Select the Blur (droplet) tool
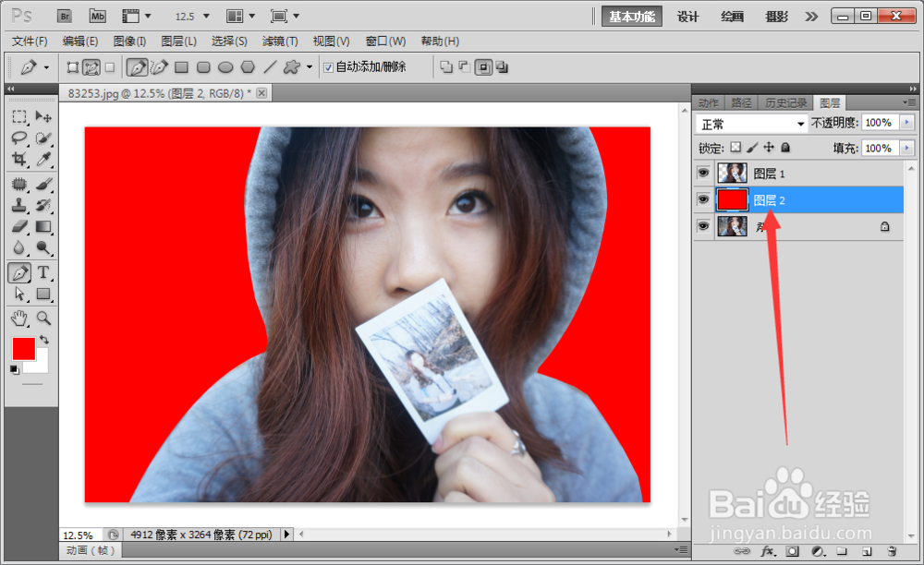This screenshot has width=924, height=565. coord(19,247)
